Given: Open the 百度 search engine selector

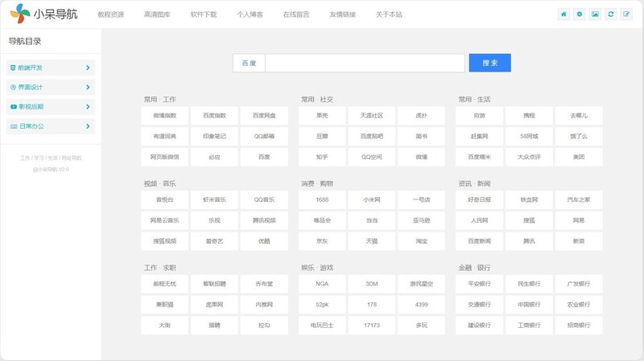Looking at the screenshot, I should pos(249,63).
